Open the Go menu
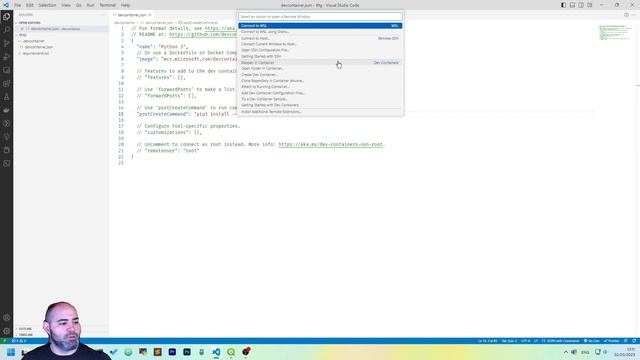 pos(79,5)
